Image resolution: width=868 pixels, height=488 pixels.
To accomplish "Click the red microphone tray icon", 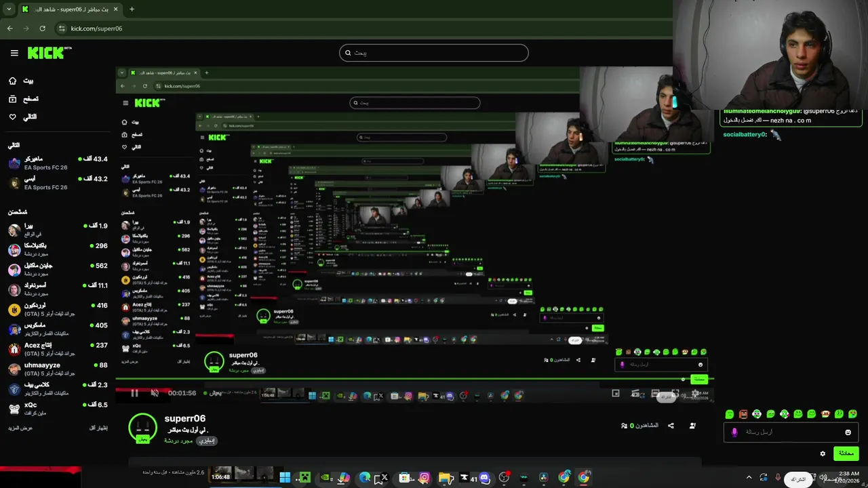I will point(778,478).
